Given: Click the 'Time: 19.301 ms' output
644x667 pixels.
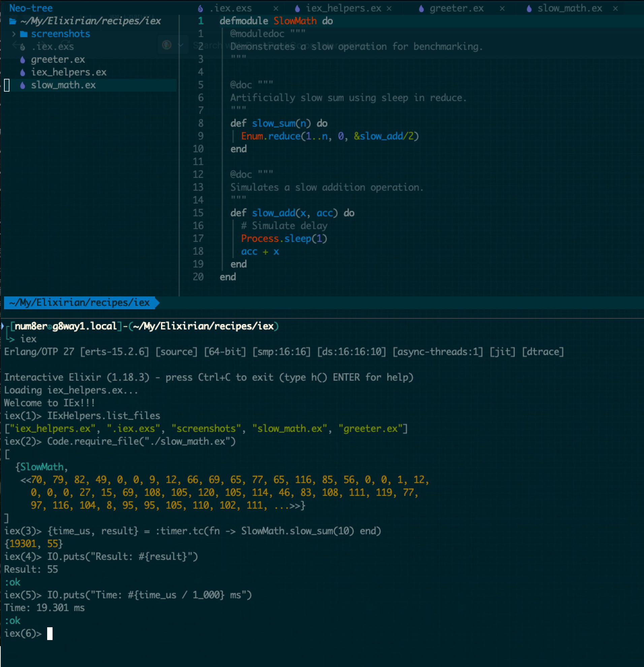Looking at the screenshot, I should 44,608.
